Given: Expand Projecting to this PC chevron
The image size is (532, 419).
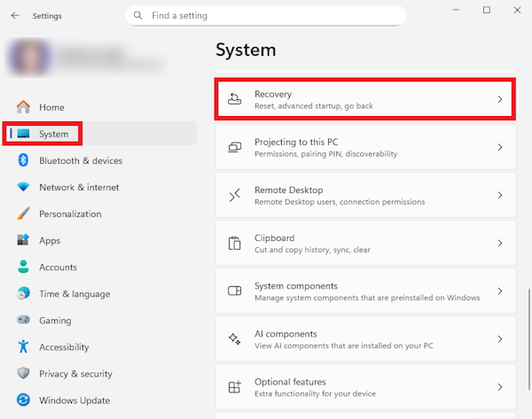Looking at the screenshot, I should coord(500,147).
